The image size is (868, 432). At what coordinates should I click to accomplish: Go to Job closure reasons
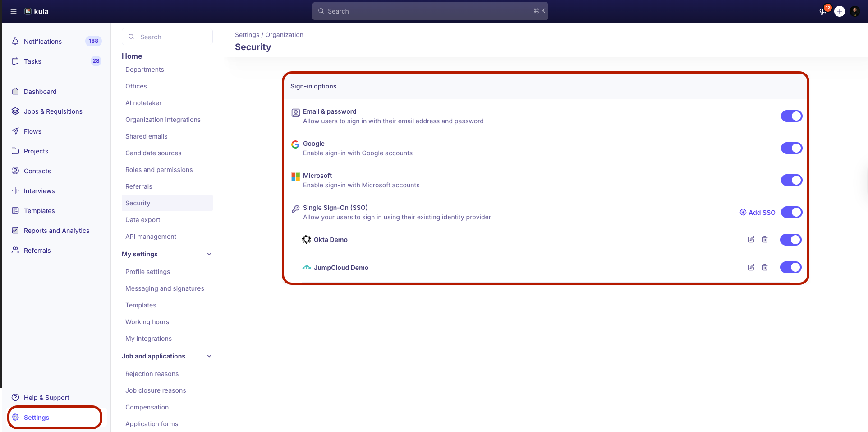pos(156,390)
